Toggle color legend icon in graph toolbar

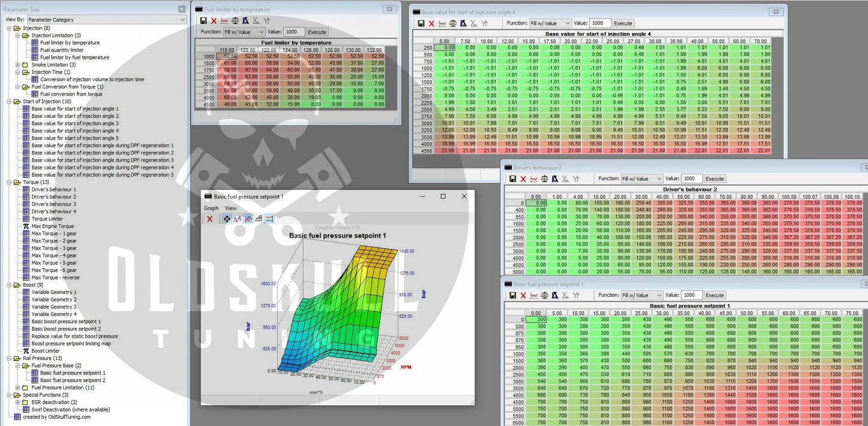pos(269,219)
